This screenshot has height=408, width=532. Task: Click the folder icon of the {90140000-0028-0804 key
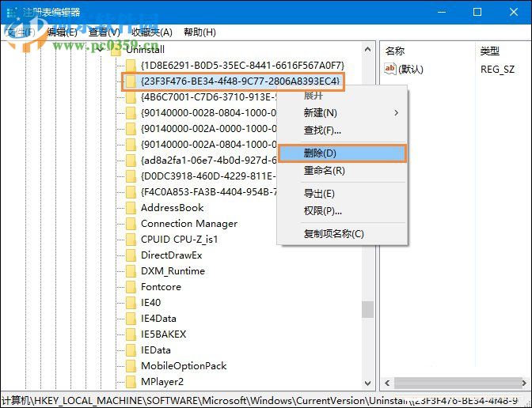(x=131, y=113)
